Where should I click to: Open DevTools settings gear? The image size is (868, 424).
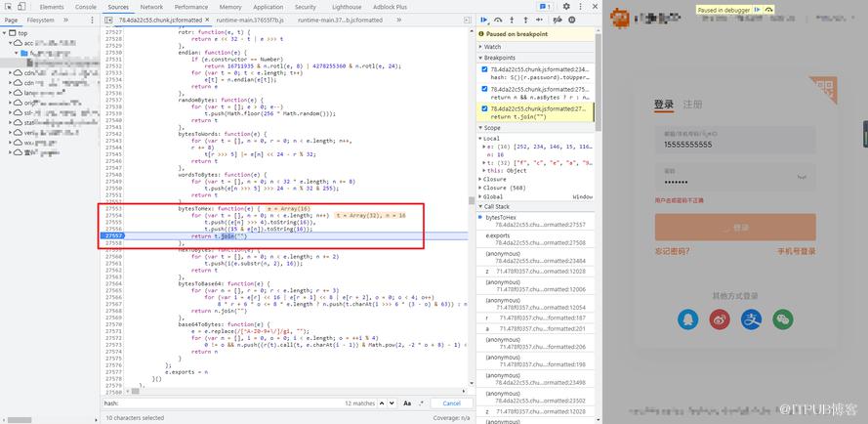[x=566, y=7]
